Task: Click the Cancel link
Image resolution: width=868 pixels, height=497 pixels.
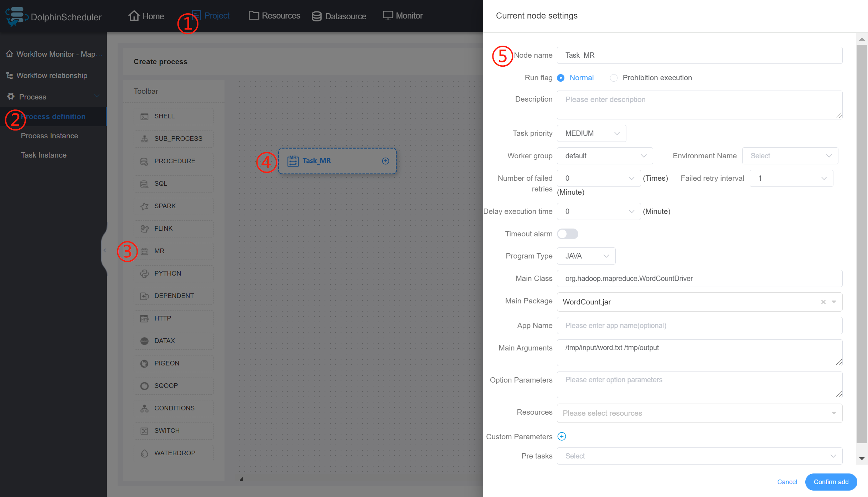Action: click(787, 482)
